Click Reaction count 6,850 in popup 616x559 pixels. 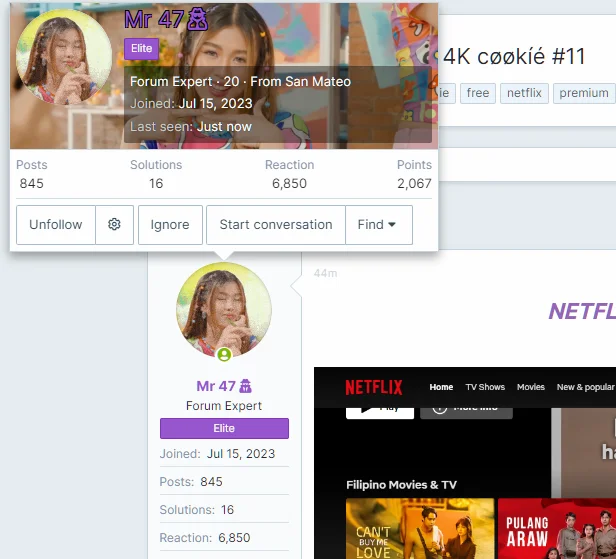click(289, 183)
